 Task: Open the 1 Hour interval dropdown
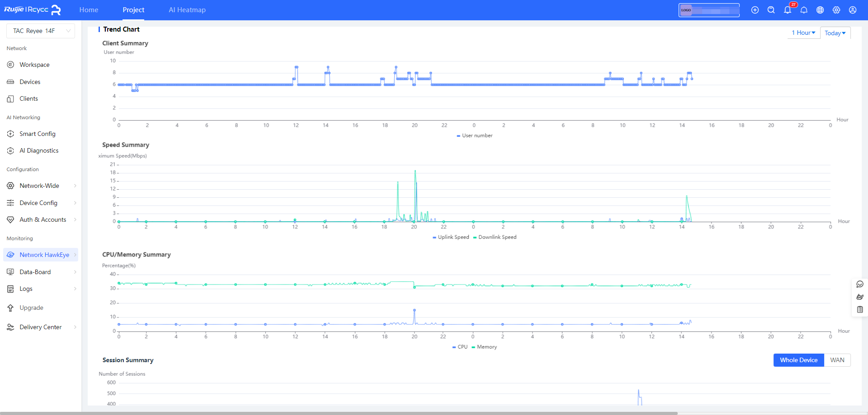pyautogui.click(x=803, y=33)
